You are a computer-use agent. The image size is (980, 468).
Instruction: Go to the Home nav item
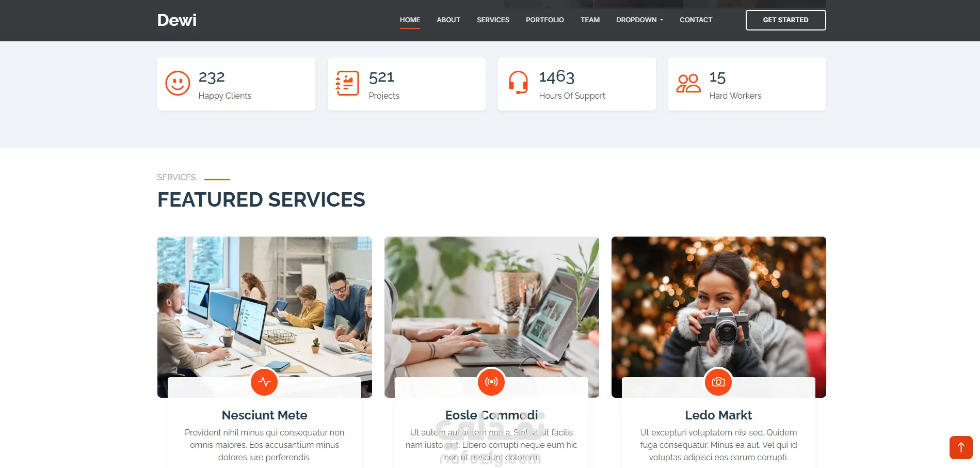click(x=410, y=20)
